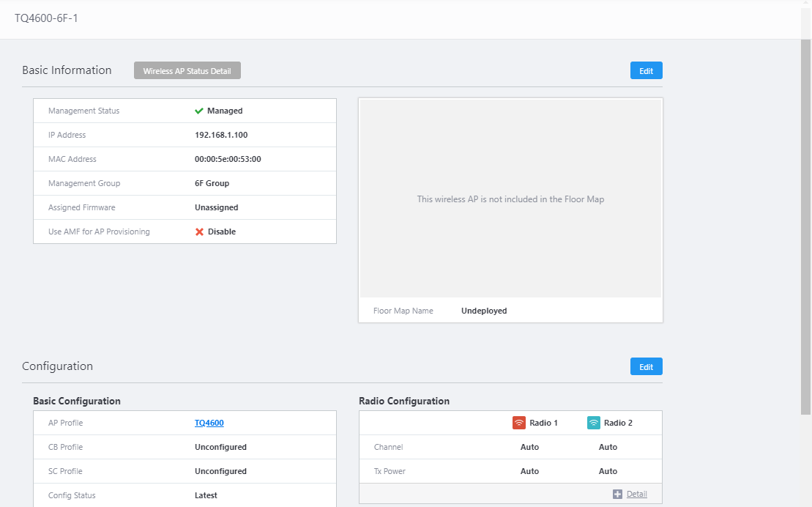Click Radio 2 Channel Auto value

point(608,447)
